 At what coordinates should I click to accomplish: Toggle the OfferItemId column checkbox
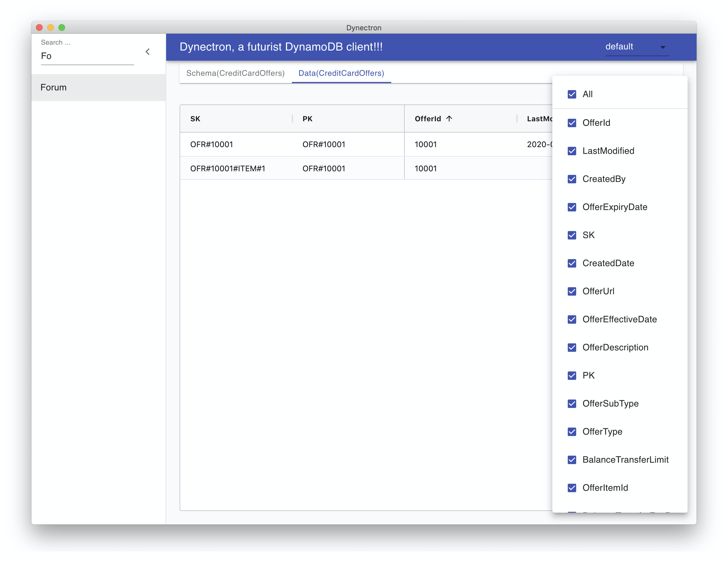click(572, 488)
